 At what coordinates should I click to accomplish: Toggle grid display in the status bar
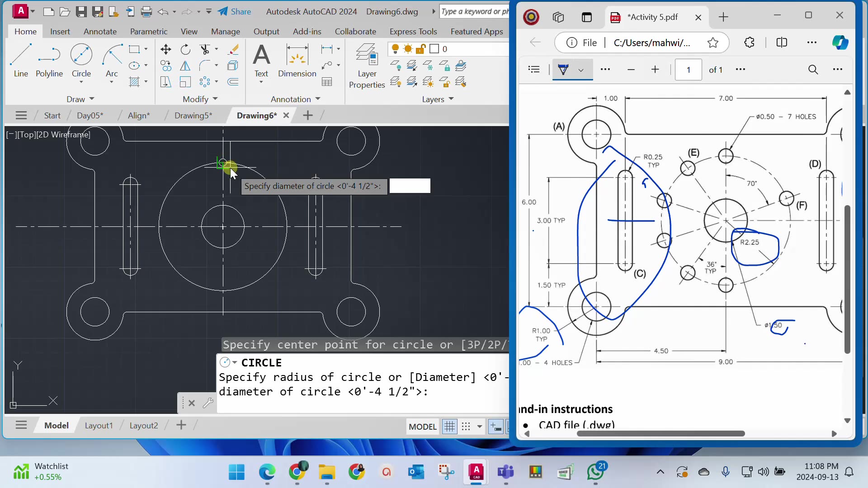(449, 427)
